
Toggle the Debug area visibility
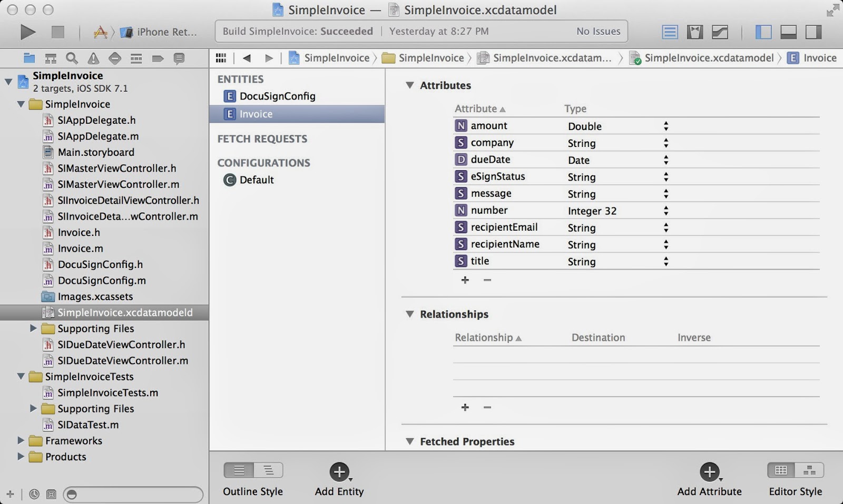[x=788, y=32]
